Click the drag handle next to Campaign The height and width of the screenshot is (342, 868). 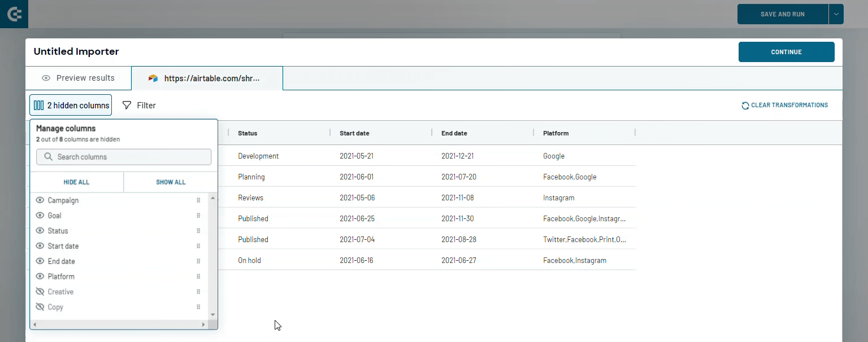(x=198, y=200)
